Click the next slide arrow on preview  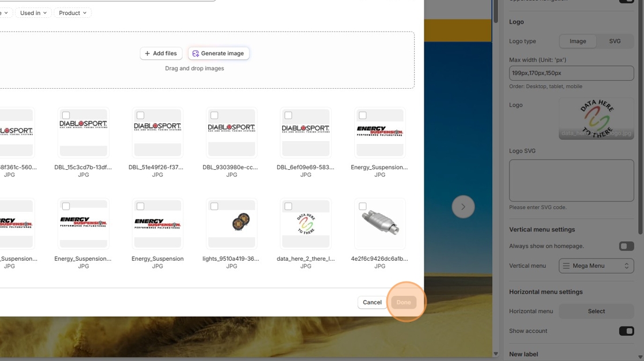(463, 207)
